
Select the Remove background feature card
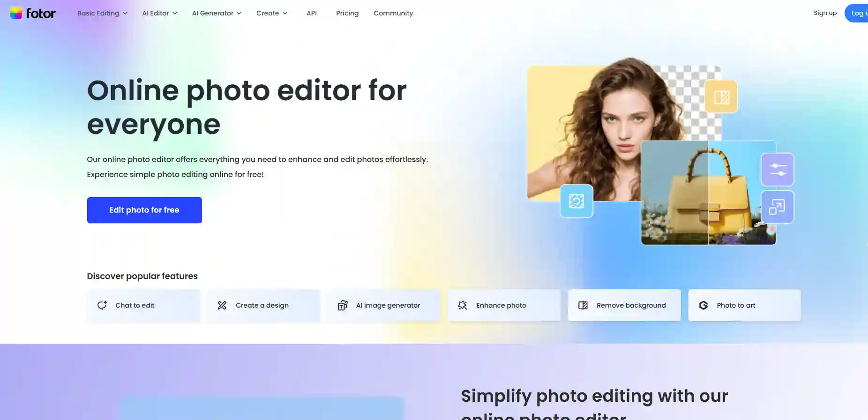point(624,305)
